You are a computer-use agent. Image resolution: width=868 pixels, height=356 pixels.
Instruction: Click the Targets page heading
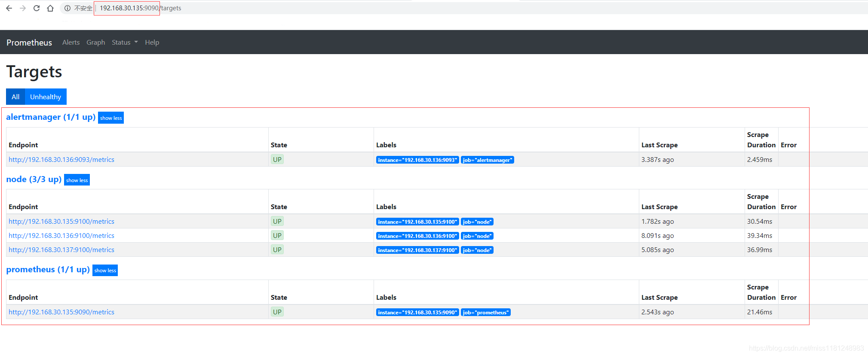(x=34, y=72)
